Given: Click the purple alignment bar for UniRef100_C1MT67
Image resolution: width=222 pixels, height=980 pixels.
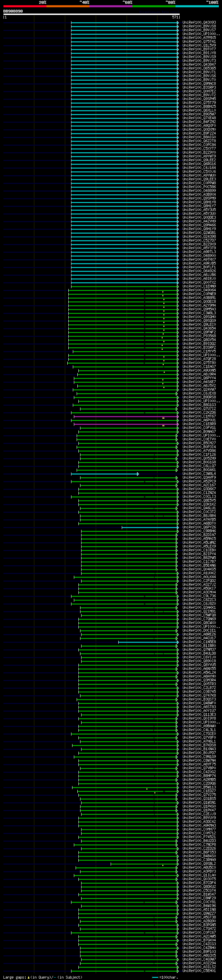Looking at the screenshot, I should point(126,416).
